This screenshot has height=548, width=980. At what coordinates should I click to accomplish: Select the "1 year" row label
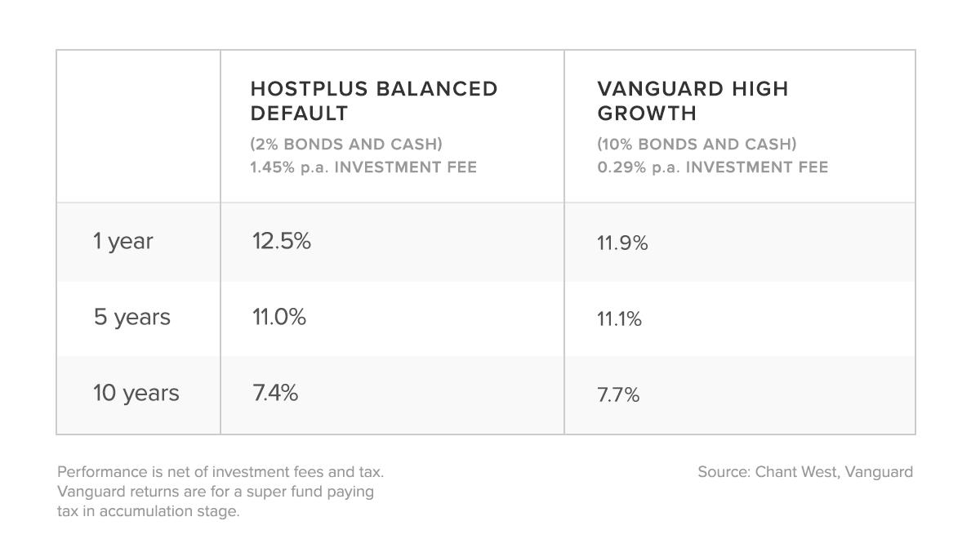point(122,242)
